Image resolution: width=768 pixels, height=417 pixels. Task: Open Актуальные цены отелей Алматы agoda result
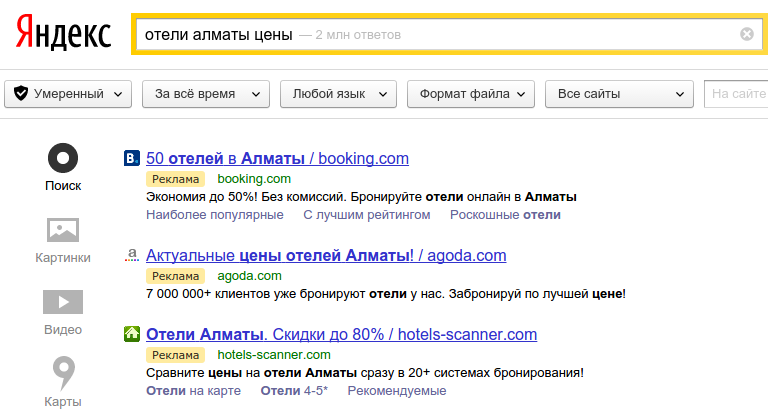(x=326, y=255)
